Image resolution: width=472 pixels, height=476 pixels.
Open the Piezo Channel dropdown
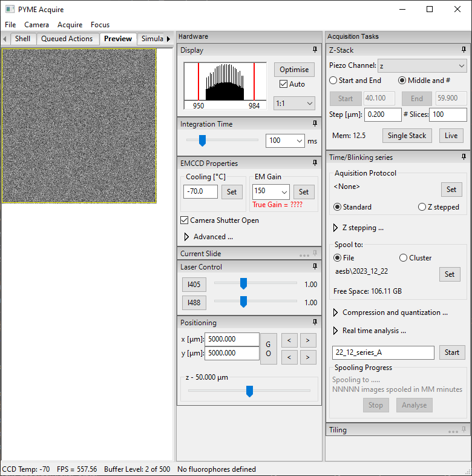coord(422,65)
